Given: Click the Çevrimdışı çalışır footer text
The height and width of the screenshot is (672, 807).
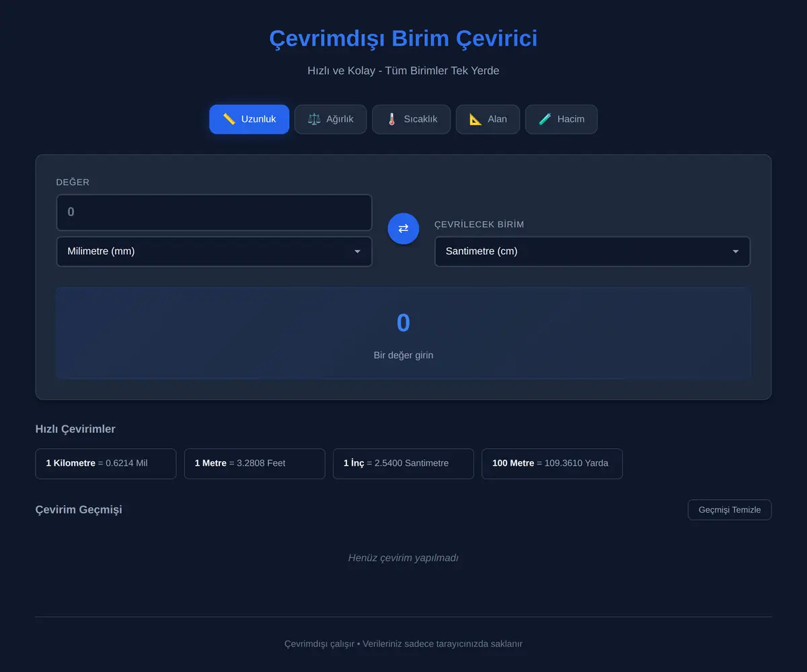Looking at the screenshot, I should (x=403, y=644).
